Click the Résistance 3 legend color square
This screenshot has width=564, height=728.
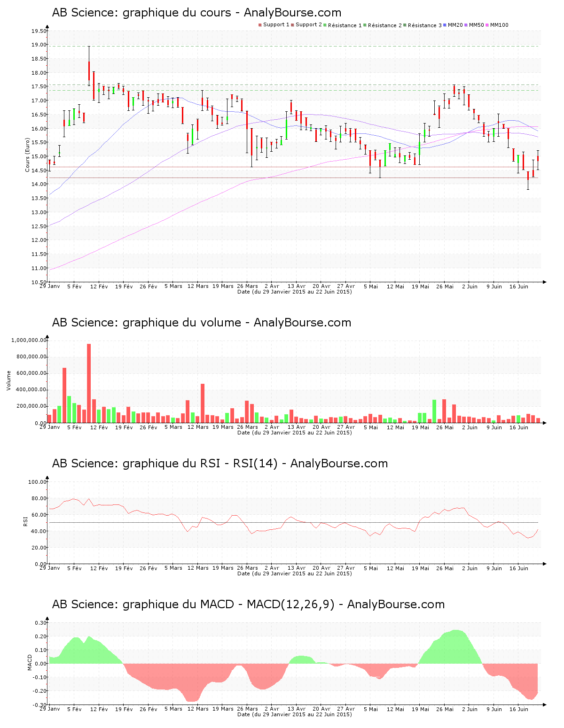405,25
